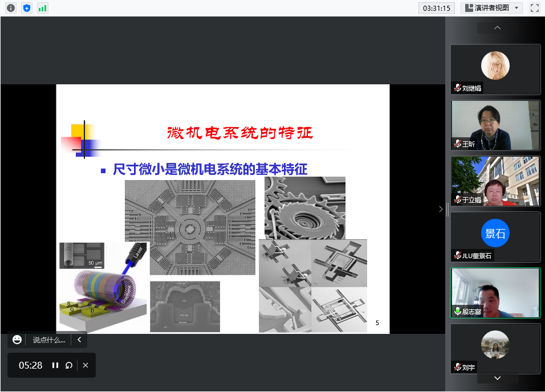
Task: Click the 说点什么... chat input
Action: (48, 340)
